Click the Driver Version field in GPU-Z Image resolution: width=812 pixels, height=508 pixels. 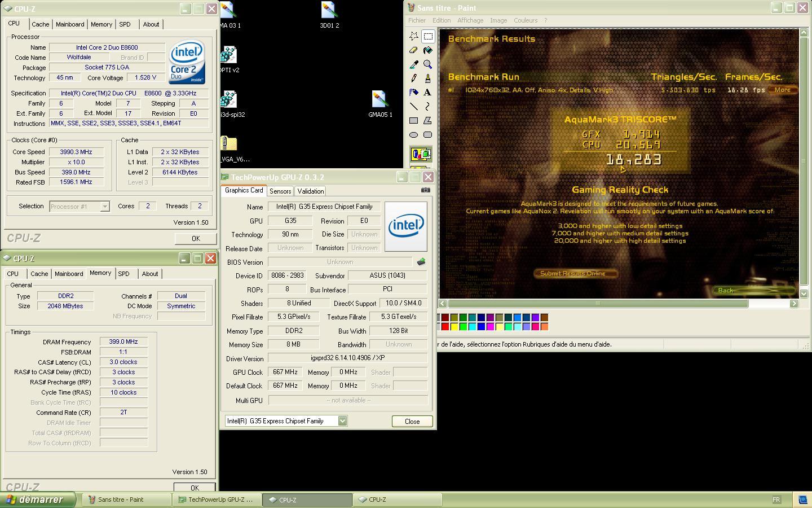tap(347, 358)
